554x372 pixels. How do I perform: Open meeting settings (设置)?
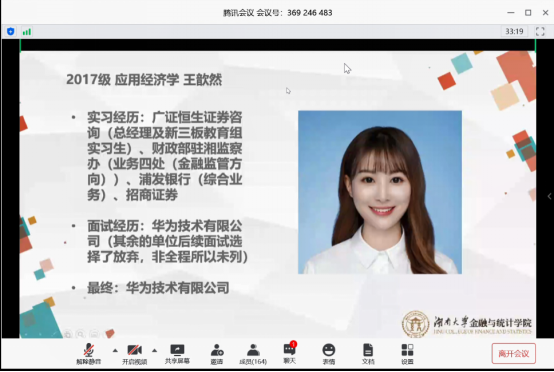tap(407, 354)
